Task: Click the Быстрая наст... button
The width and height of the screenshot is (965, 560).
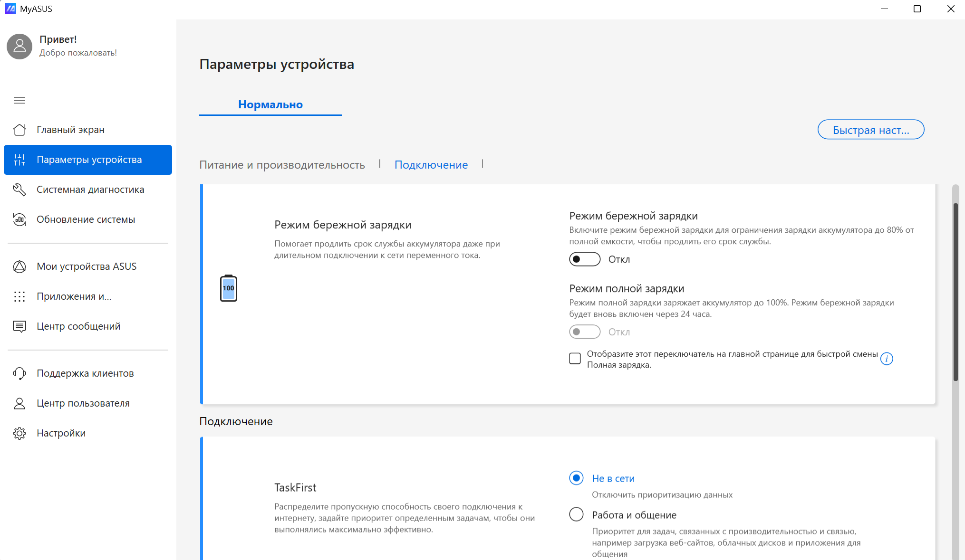Action: coord(871,130)
